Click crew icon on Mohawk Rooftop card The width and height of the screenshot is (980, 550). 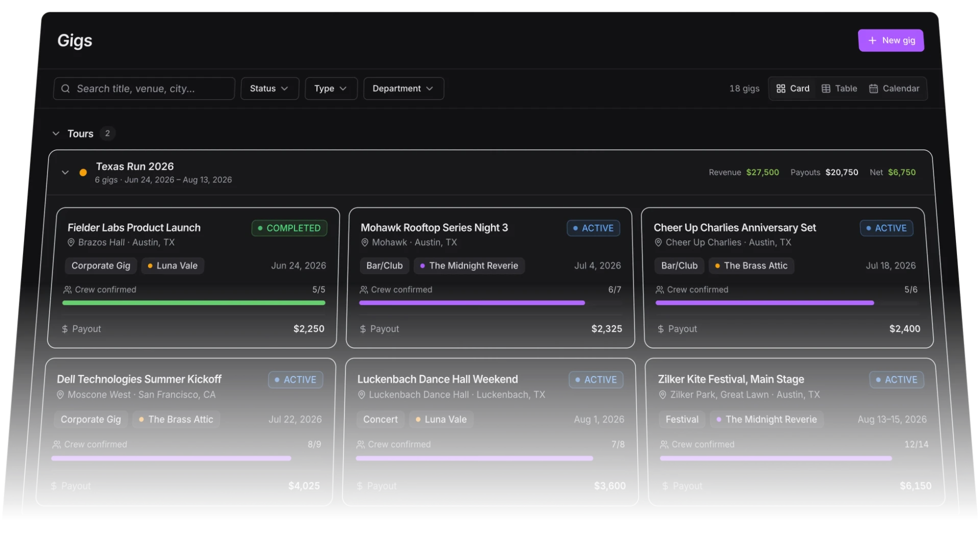pyautogui.click(x=363, y=290)
